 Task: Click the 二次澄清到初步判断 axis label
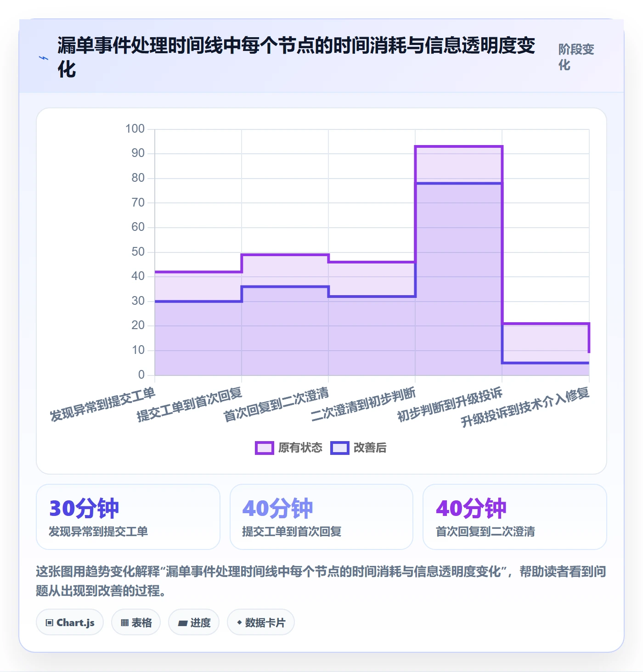pos(363,404)
